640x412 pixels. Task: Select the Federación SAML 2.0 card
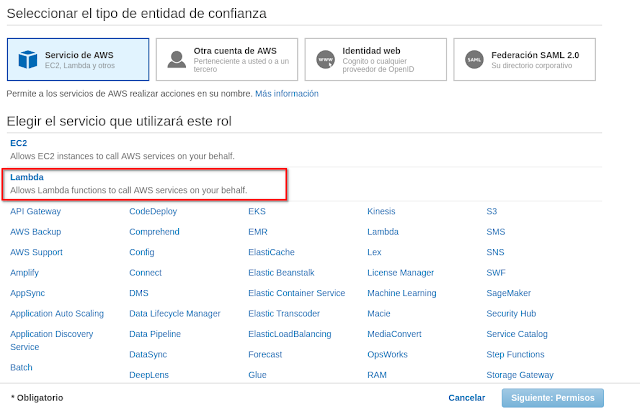(x=524, y=60)
